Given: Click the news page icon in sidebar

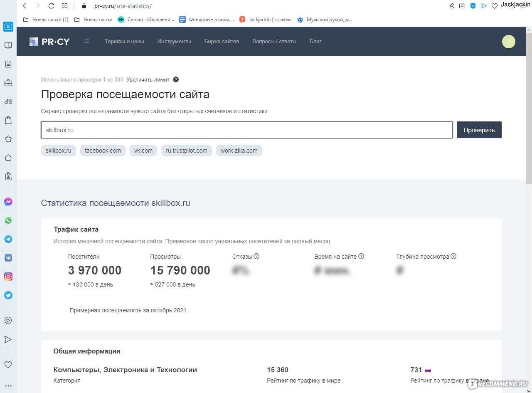Looking at the screenshot, I should pyautogui.click(x=8, y=64).
